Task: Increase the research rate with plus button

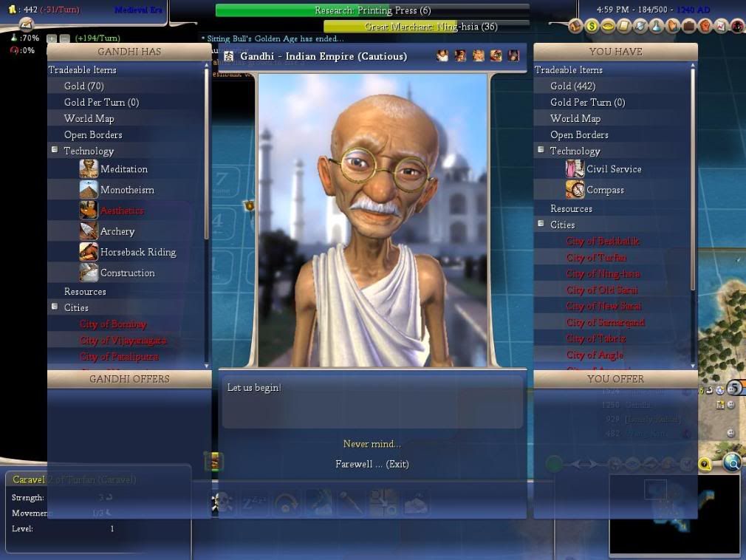Action: tap(52, 38)
